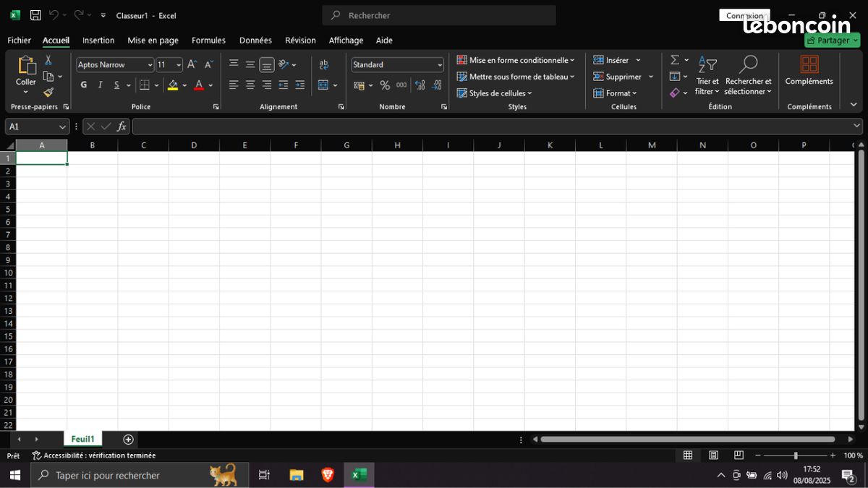Screen dimensions: 868x488
Task: Apply accounting number format icon
Action: (359, 85)
